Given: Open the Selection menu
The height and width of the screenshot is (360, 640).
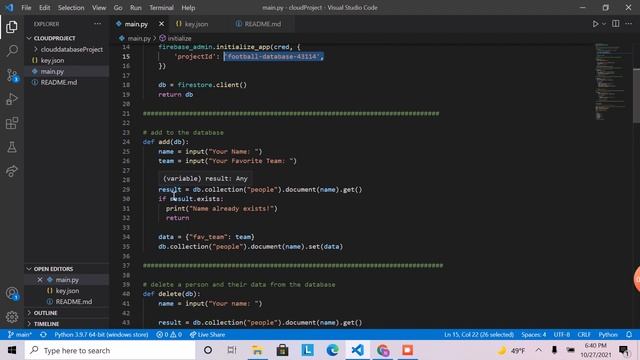Looking at the screenshot, I should coord(71,8).
